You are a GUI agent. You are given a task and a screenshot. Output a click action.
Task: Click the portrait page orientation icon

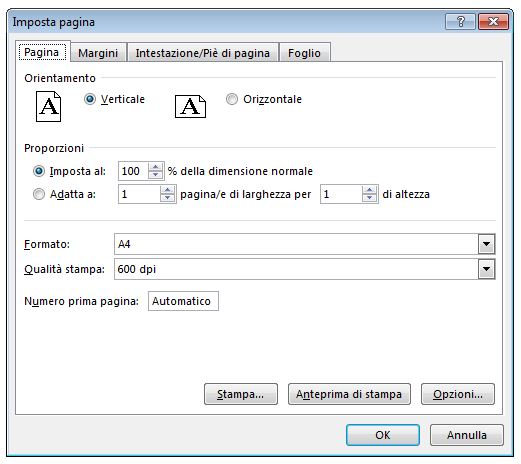pos(48,107)
